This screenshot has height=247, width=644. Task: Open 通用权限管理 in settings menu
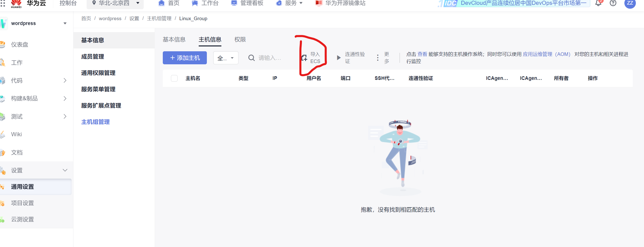click(98, 73)
